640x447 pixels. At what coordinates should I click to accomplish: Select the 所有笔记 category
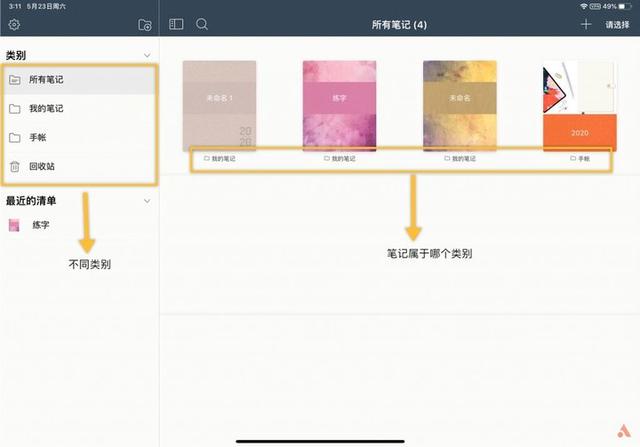(79, 80)
